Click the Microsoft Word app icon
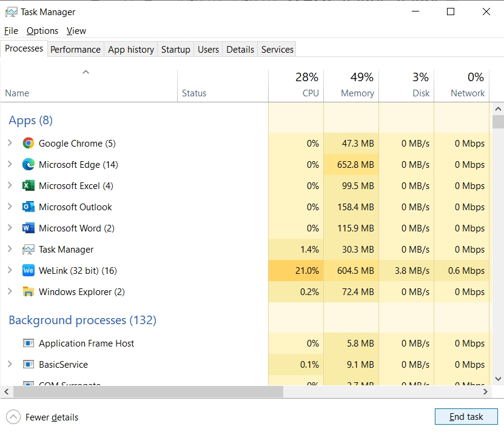Viewport: 504px width, 435px height. click(29, 228)
